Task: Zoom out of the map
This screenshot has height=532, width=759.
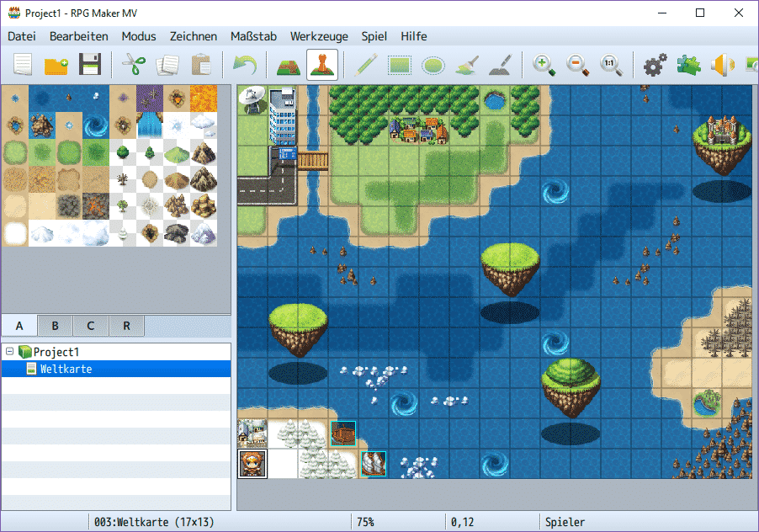Action: click(x=578, y=64)
